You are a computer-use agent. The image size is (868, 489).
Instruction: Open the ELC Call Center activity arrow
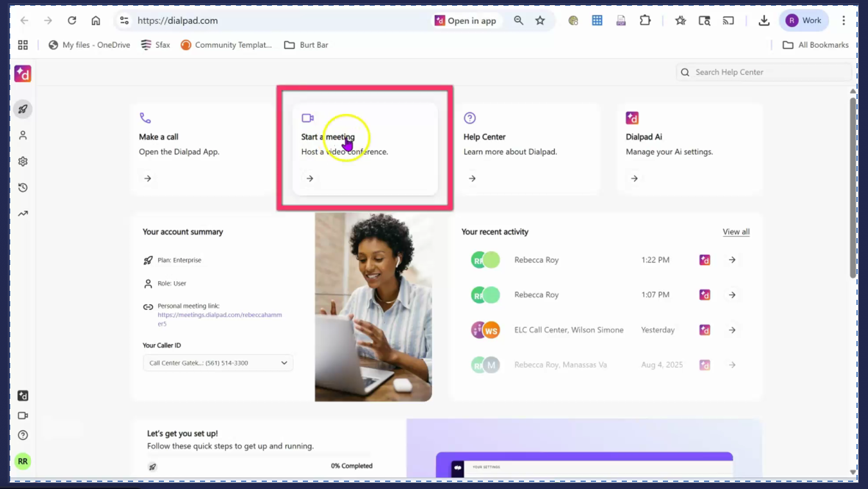(x=732, y=330)
